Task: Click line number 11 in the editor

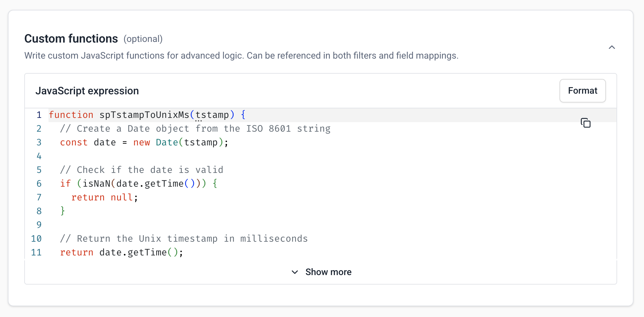Action: click(36, 252)
